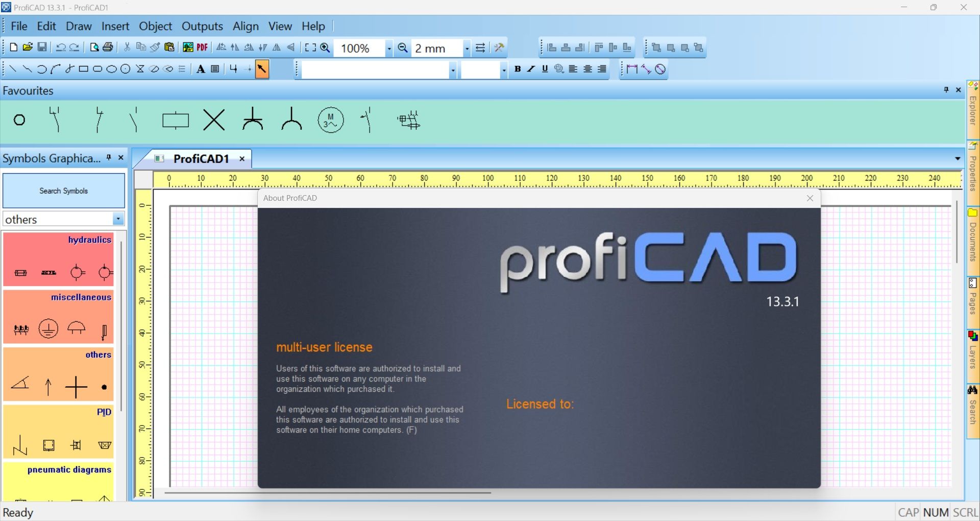This screenshot has width=980, height=521.
Task: Switch to the ProfiCAD1 document tab
Action: [x=201, y=159]
